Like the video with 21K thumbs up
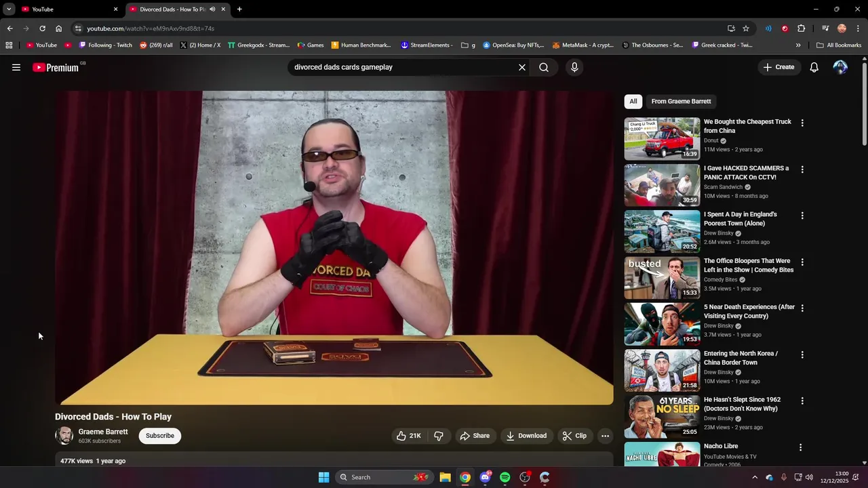The width and height of the screenshot is (868, 488). click(x=408, y=436)
